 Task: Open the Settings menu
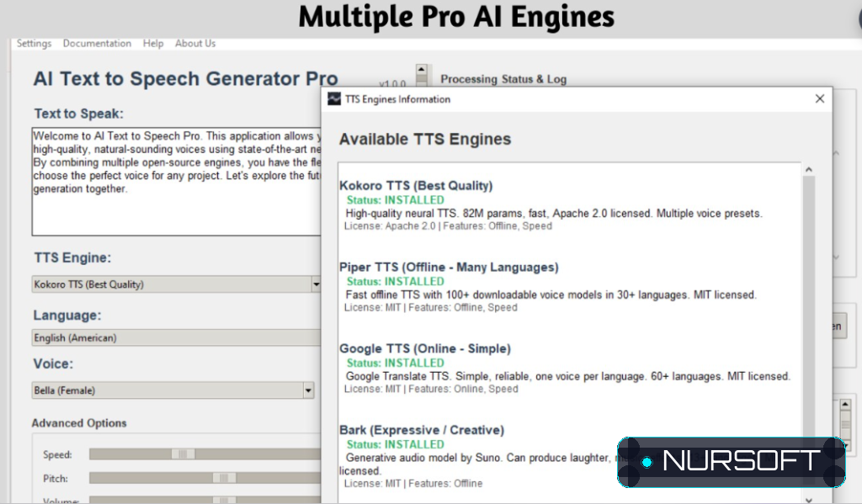(34, 44)
